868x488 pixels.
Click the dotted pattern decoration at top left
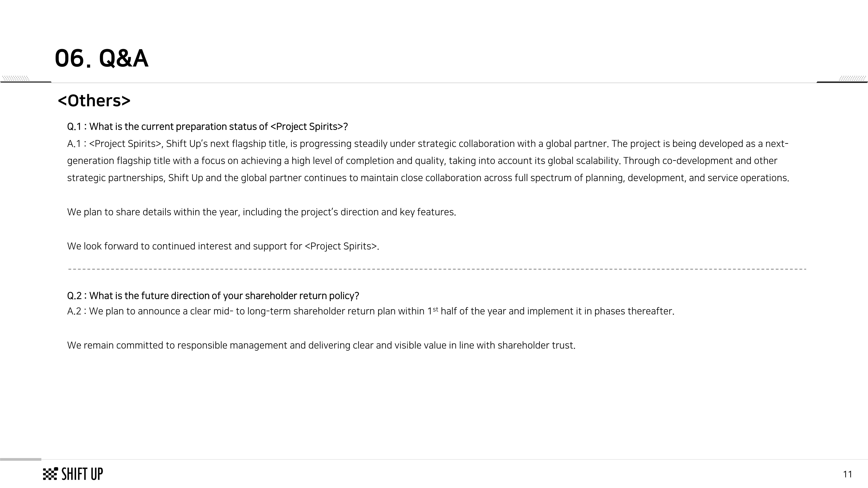[x=15, y=78]
